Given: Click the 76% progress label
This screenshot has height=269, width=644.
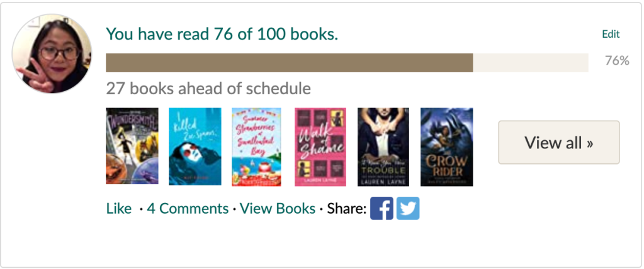Looking at the screenshot, I should point(617,61).
